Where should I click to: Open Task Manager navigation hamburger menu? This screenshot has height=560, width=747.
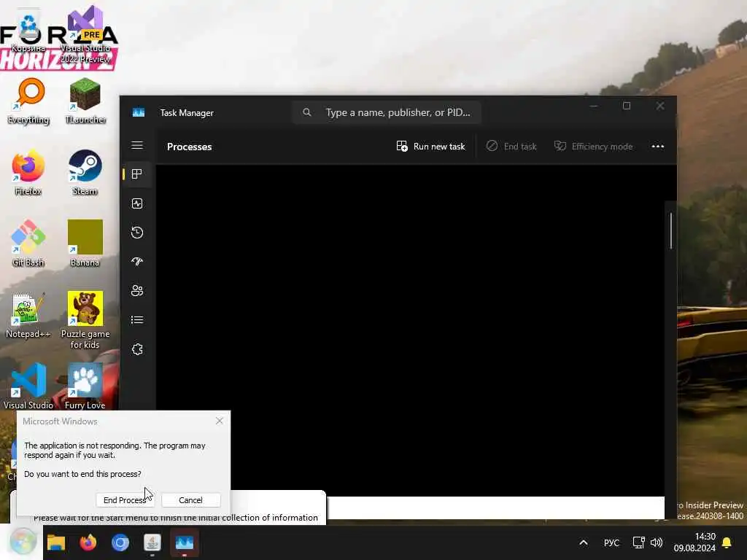137,145
